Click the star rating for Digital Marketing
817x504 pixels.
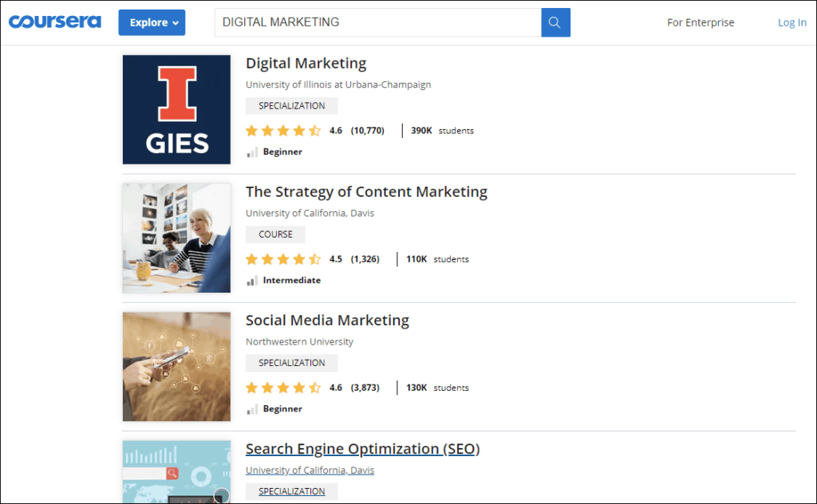(x=283, y=131)
